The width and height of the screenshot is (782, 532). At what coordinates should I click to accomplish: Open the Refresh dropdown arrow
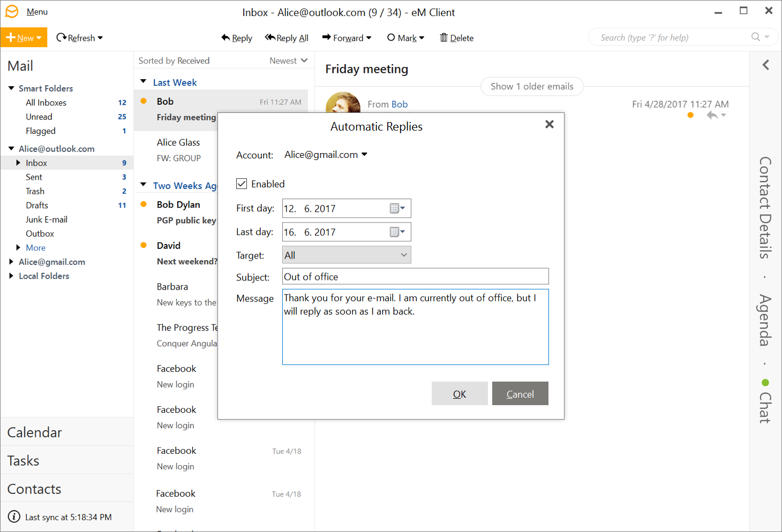pyautogui.click(x=100, y=38)
